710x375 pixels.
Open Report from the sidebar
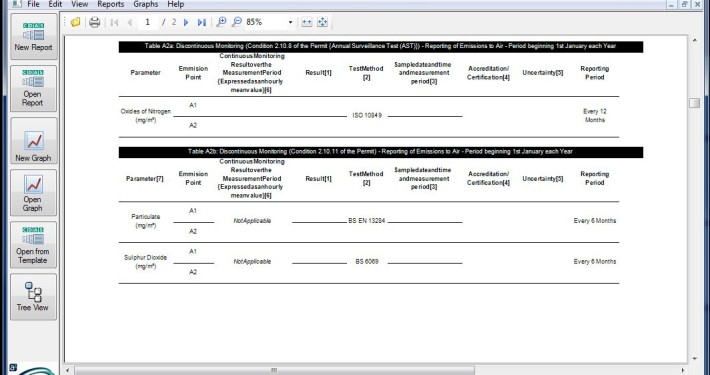(x=34, y=88)
